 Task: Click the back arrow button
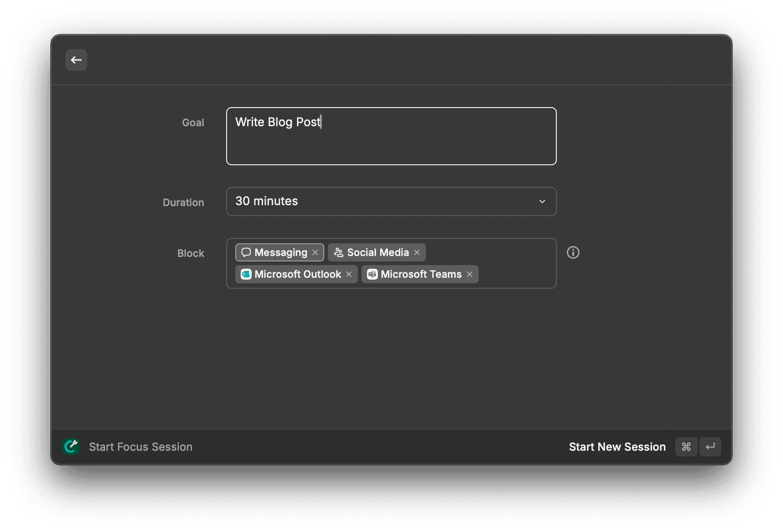(76, 59)
